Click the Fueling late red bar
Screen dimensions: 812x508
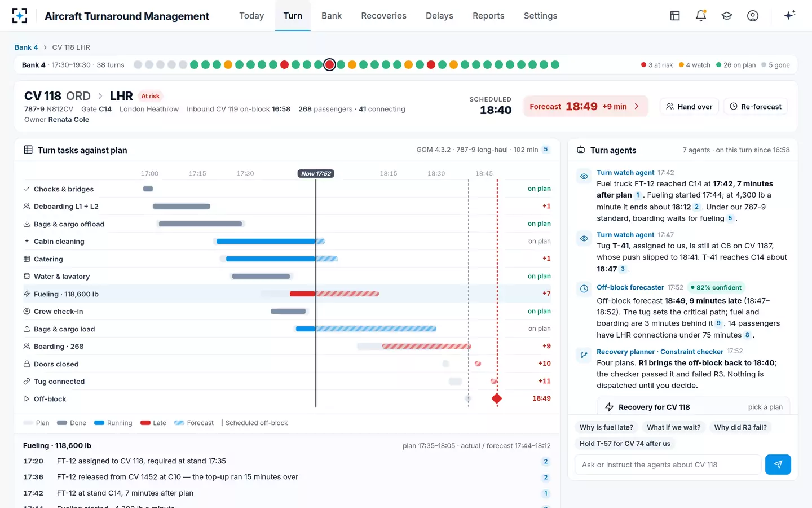(303, 294)
